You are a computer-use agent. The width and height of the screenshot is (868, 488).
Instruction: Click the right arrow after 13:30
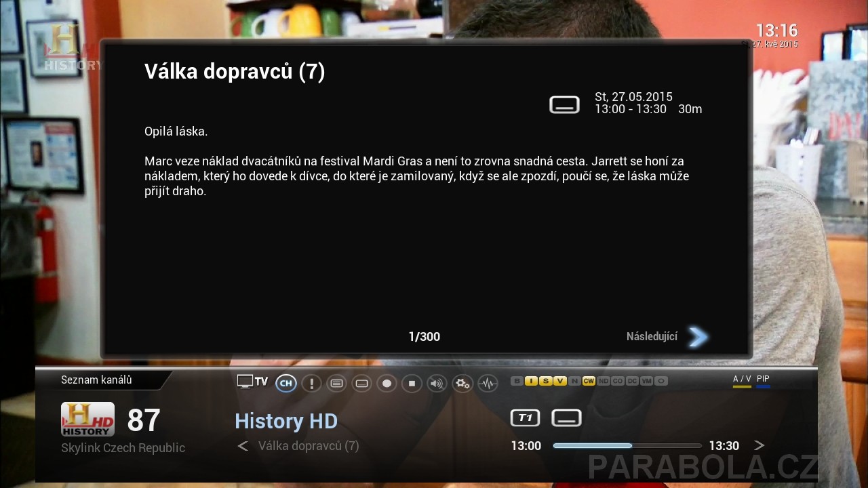click(759, 445)
